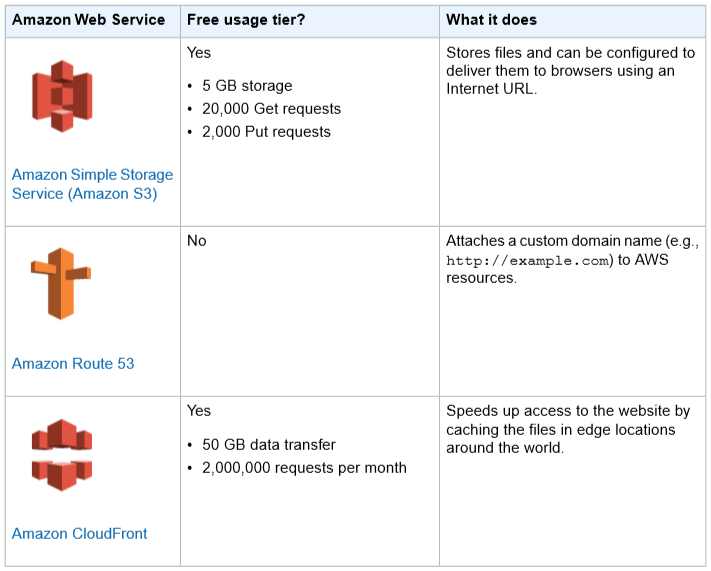This screenshot has width=711, height=571.
Task: Click the 'Yes' in the CloudFront row
Action: click(199, 410)
